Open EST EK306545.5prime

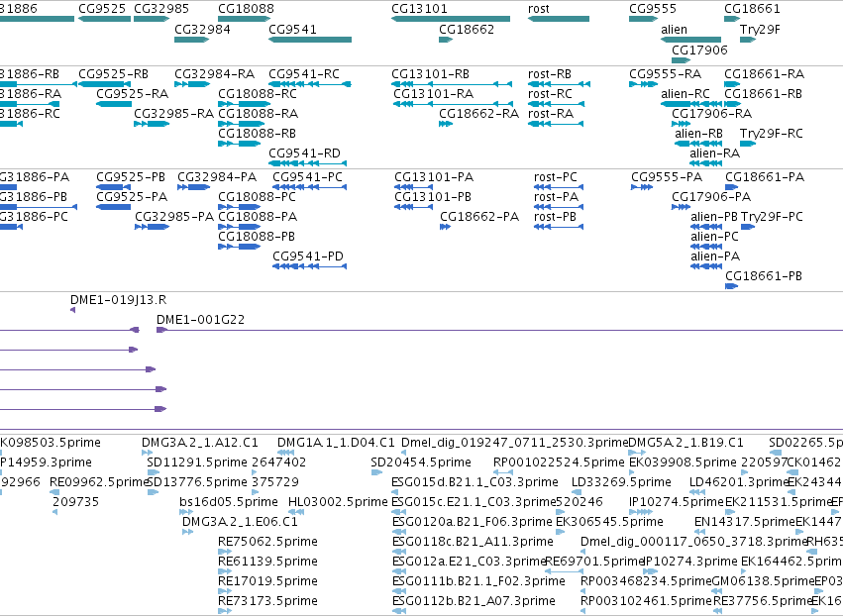tap(561, 532)
